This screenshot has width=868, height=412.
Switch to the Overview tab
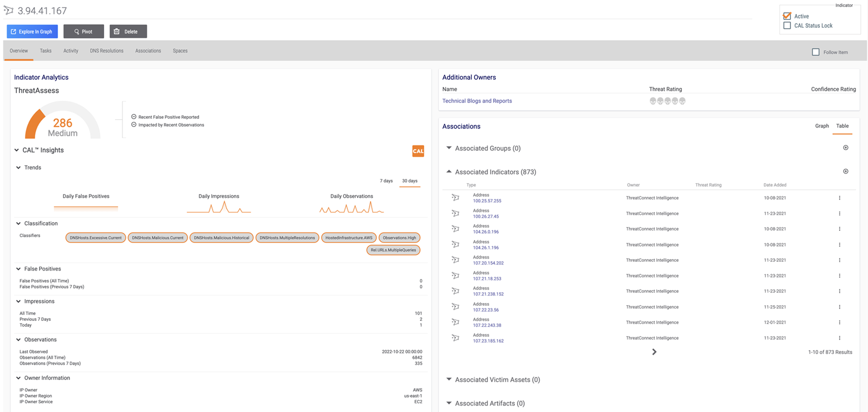tap(18, 51)
